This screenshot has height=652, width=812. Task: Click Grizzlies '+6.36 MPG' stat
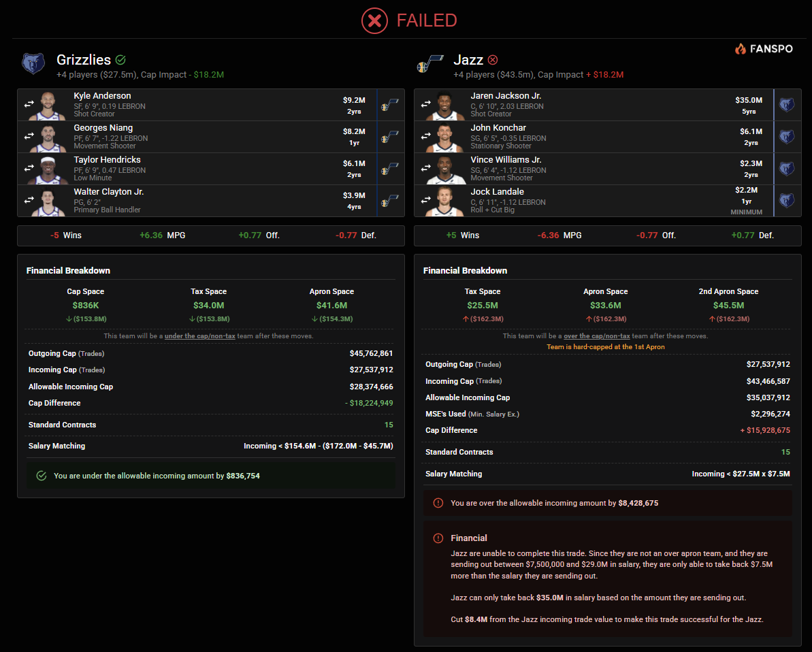pyautogui.click(x=162, y=235)
